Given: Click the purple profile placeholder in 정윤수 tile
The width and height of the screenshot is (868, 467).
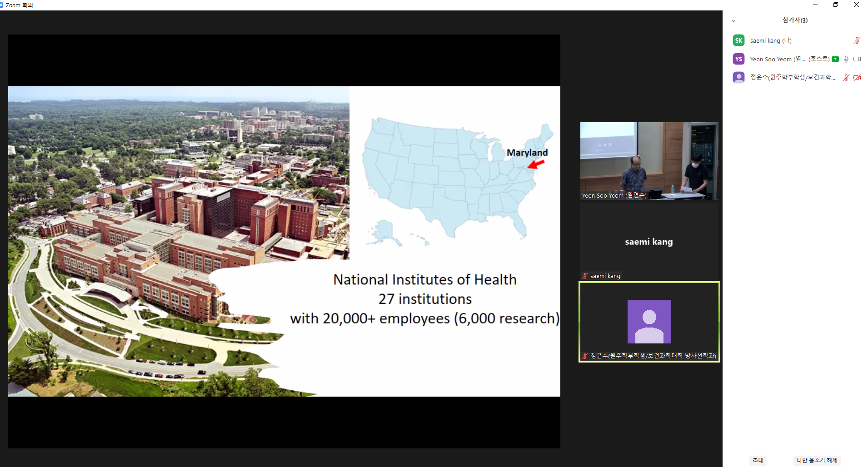Looking at the screenshot, I should point(649,321).
